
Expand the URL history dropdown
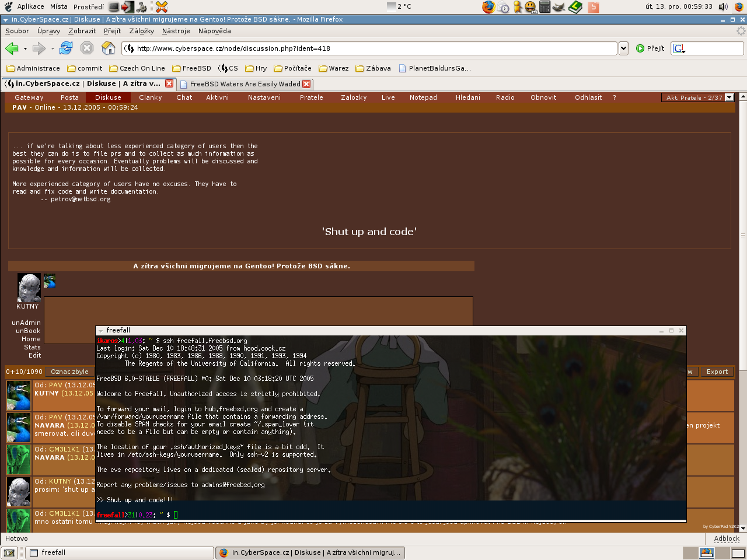623,48
